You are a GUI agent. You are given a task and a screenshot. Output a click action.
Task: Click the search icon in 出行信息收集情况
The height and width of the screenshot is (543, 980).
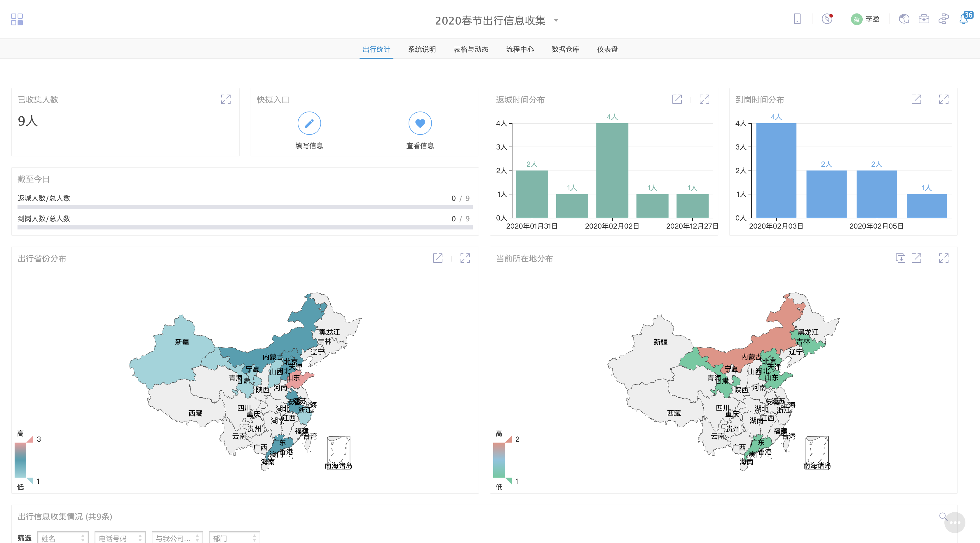[943, 516]
